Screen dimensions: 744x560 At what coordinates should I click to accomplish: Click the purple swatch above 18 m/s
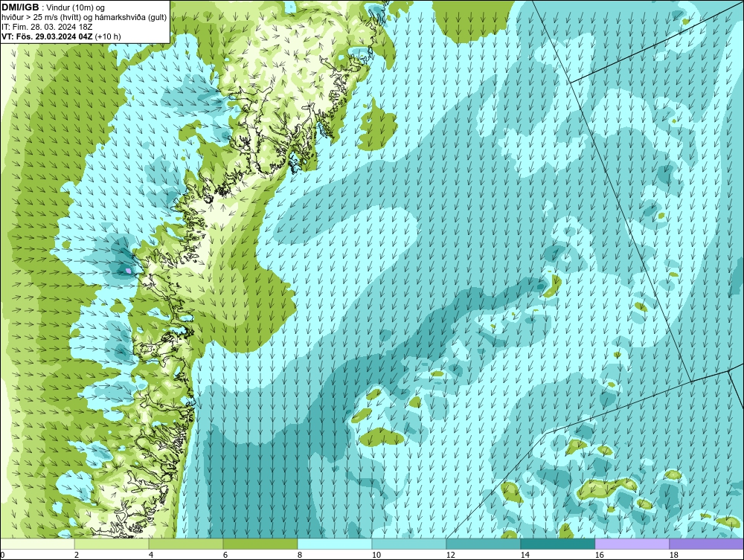[x=707, y=544]
